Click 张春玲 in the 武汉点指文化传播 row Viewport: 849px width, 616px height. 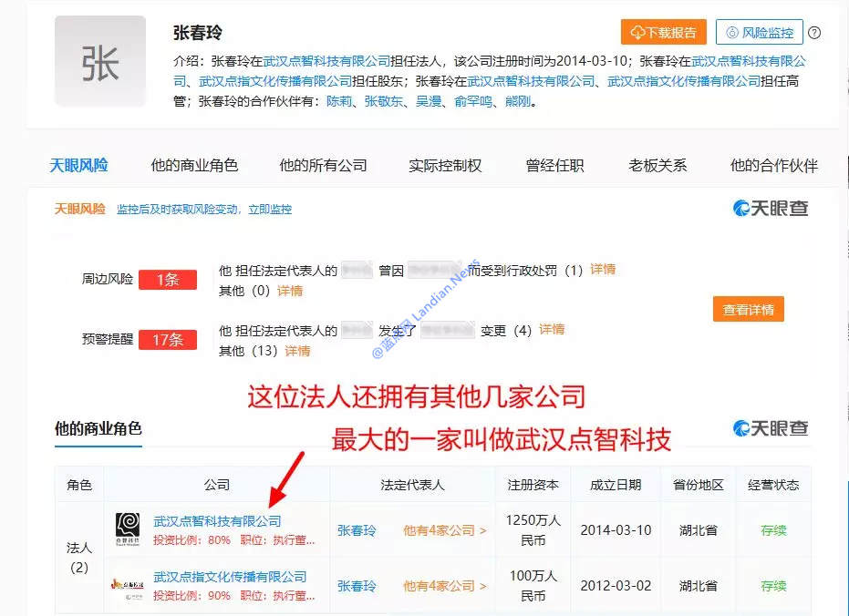[x=357, y=586]
